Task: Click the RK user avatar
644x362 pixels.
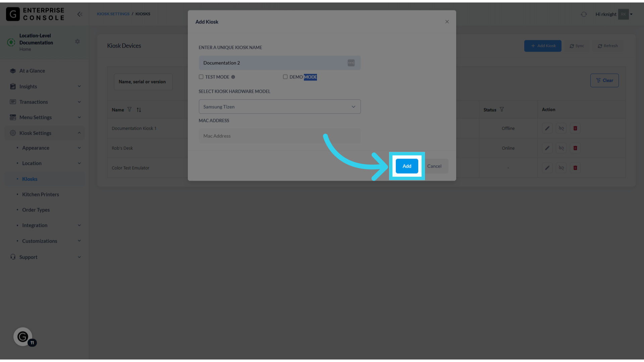Action: (623, 14)
